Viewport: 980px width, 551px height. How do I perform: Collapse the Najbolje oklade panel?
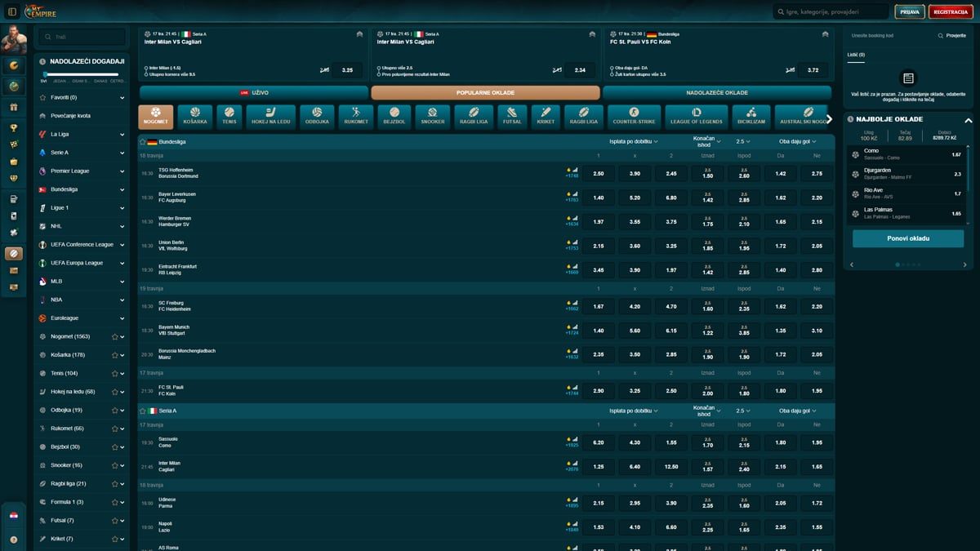969,120
